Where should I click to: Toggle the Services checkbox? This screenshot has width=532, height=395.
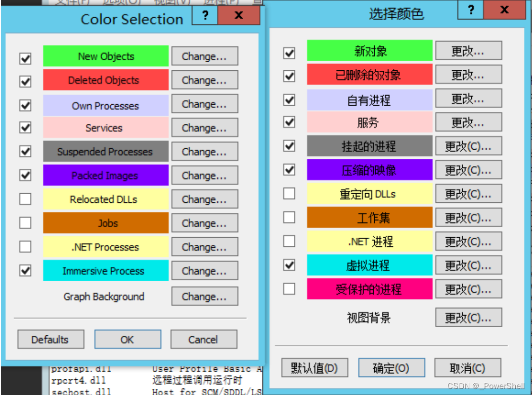pos(25,127)
